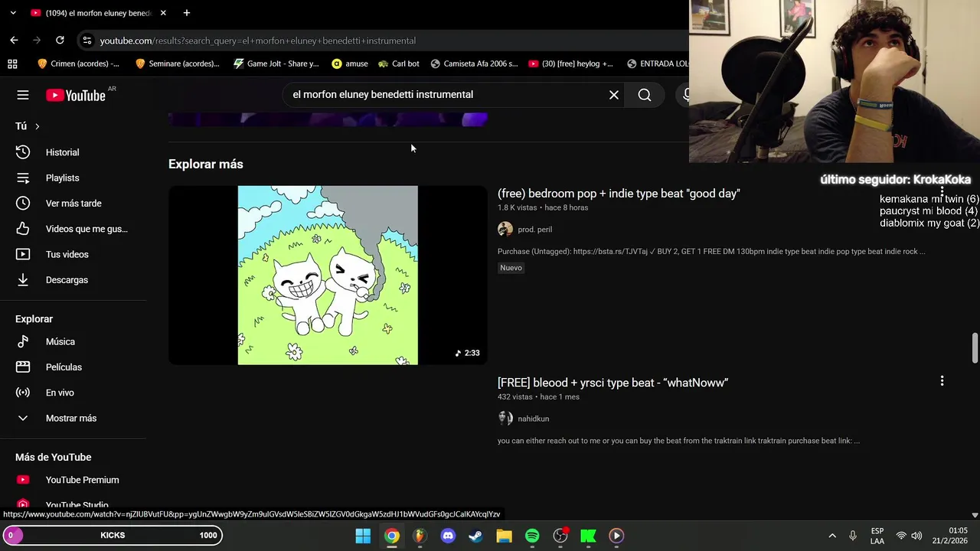Open microphone tray icon
This screenshot has height=551, width=980.
[853, 536]
